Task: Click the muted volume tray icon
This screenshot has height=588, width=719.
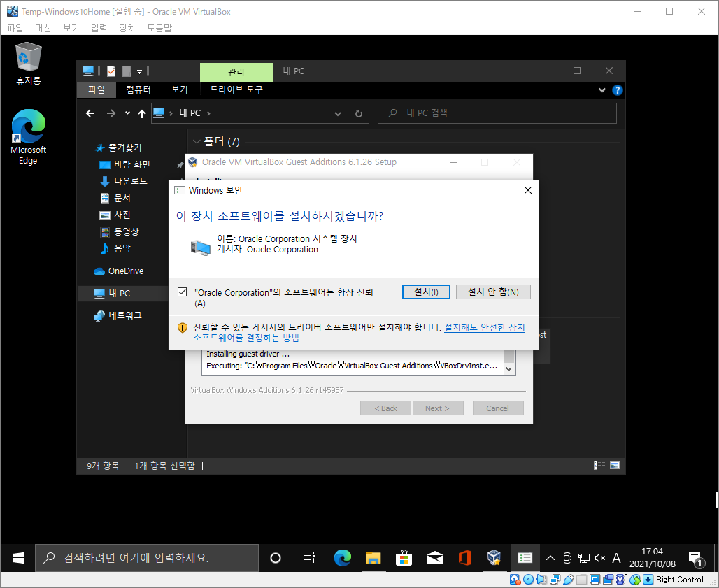Action: tap(600, 558)
